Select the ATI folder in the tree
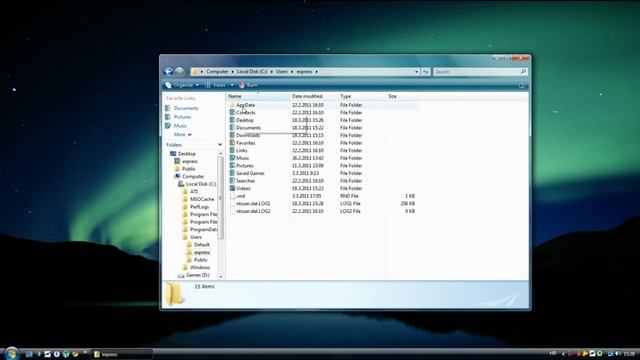The width and height of the screenshot is (640, 360). click(194, 191)
